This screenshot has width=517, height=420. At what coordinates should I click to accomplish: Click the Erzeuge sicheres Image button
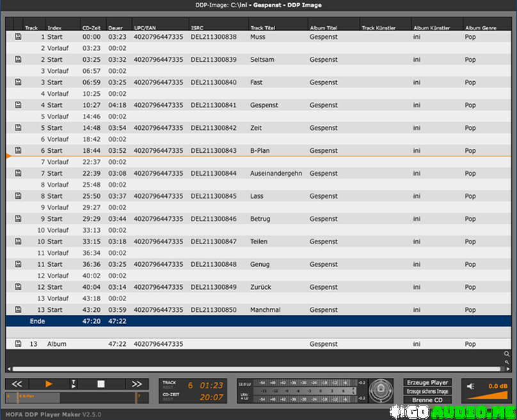(427, 391)
